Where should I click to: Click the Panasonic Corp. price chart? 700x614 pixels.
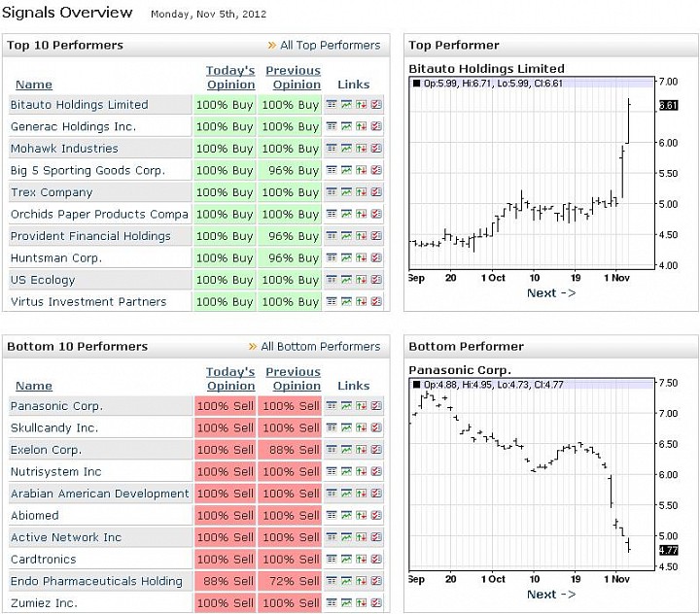click(532, 474)
